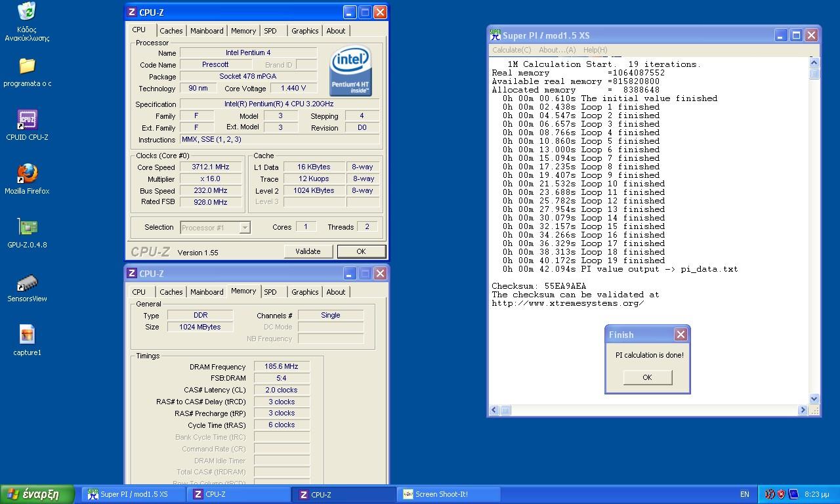Switch to Mainboard tab in lower CPU-Z window
The image size is (840, 504).
tap(206, 292)
